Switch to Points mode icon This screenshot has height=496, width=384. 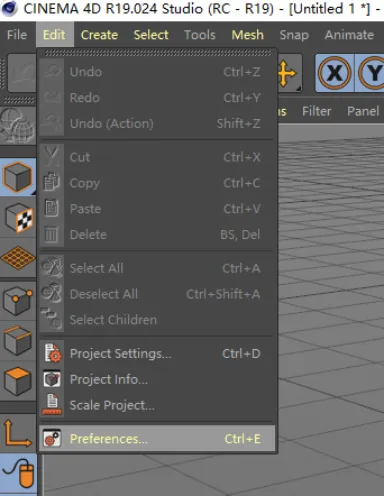[x=18, y=301]
